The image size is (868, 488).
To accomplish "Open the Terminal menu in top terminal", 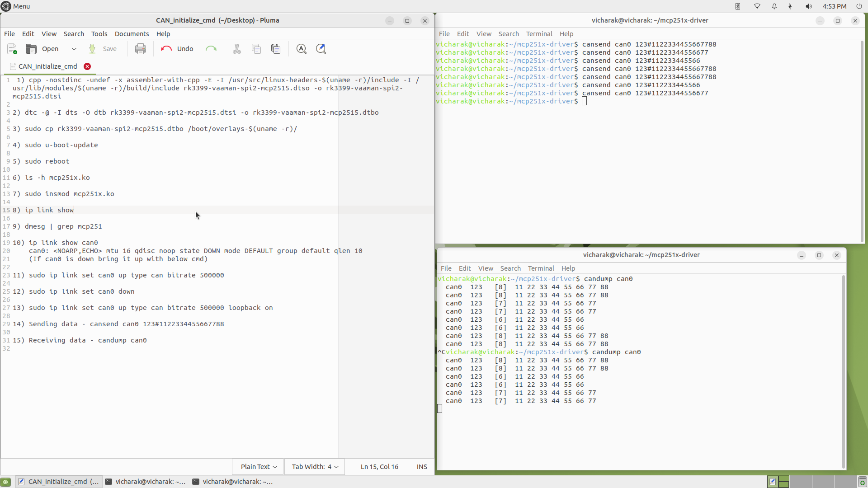I will [x=539, y=34].
